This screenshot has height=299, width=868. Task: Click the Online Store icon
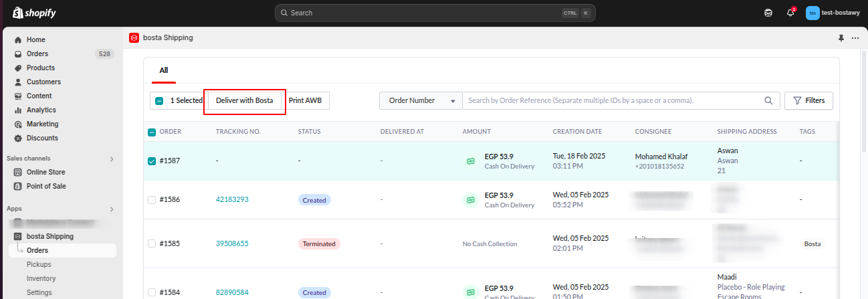click(x=18, y=172)
